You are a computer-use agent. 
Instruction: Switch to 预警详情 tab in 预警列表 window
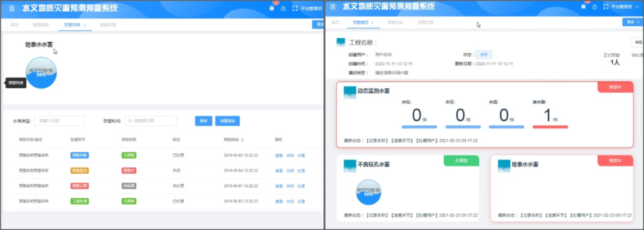pos(108,25)
